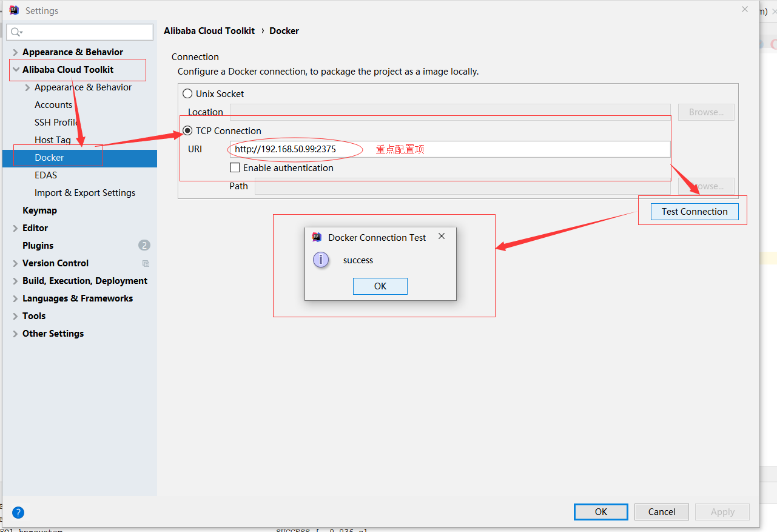Click the IntelliJ icon in Settings title bar

tap(14, 10)
